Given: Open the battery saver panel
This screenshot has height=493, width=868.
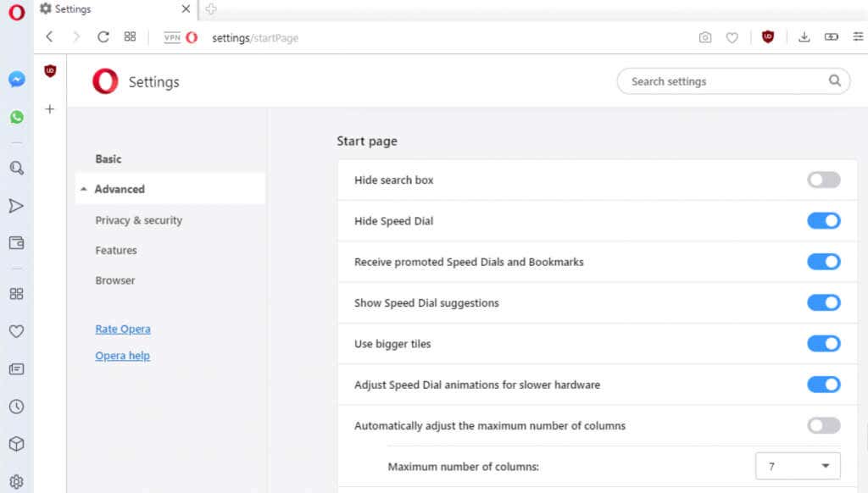Looking at the screenshot, I should 832,37.
